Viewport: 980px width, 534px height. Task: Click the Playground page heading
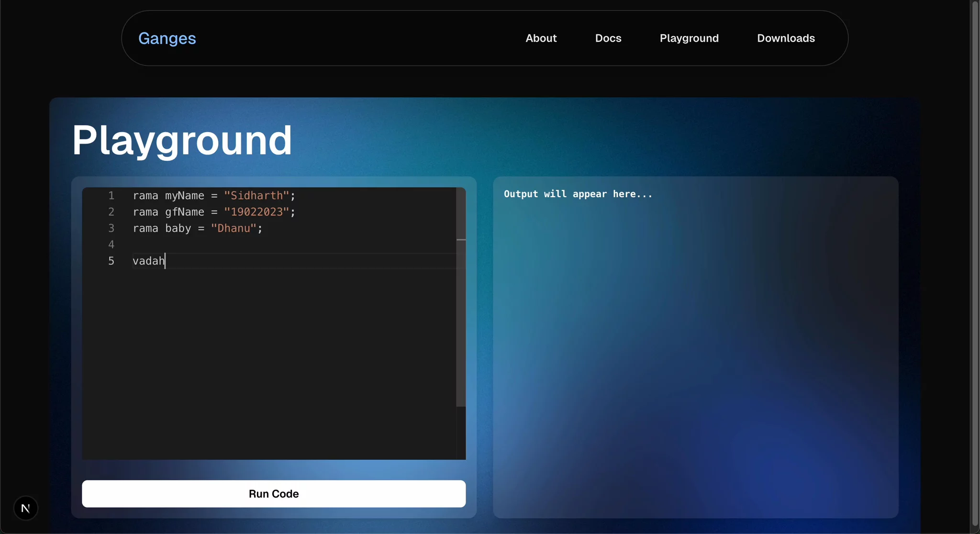pyautogui.click(x=182, y=139)
